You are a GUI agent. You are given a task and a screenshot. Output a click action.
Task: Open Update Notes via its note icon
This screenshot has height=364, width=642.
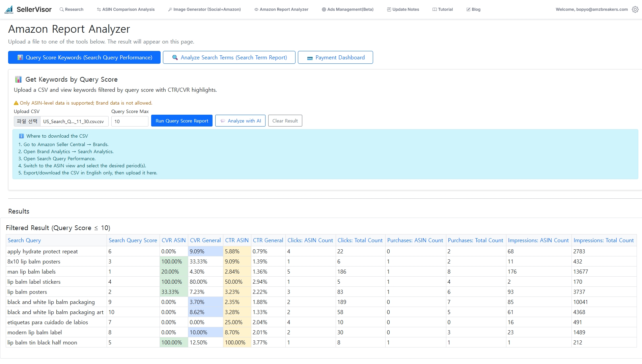[389, 9]
